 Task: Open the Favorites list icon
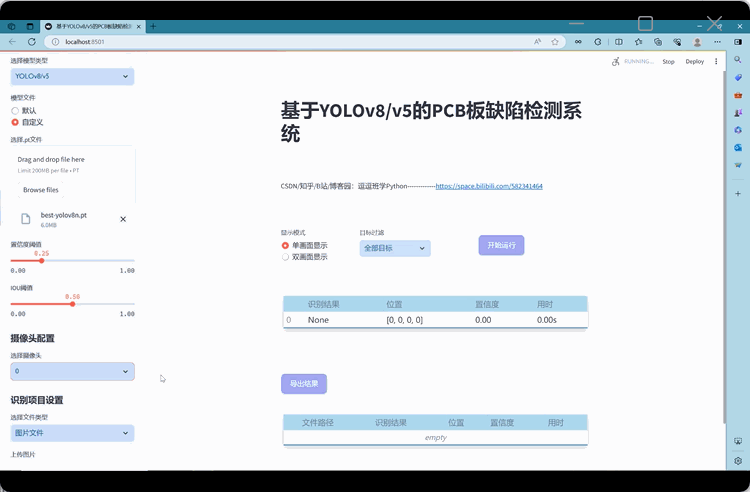click(639, 42)
